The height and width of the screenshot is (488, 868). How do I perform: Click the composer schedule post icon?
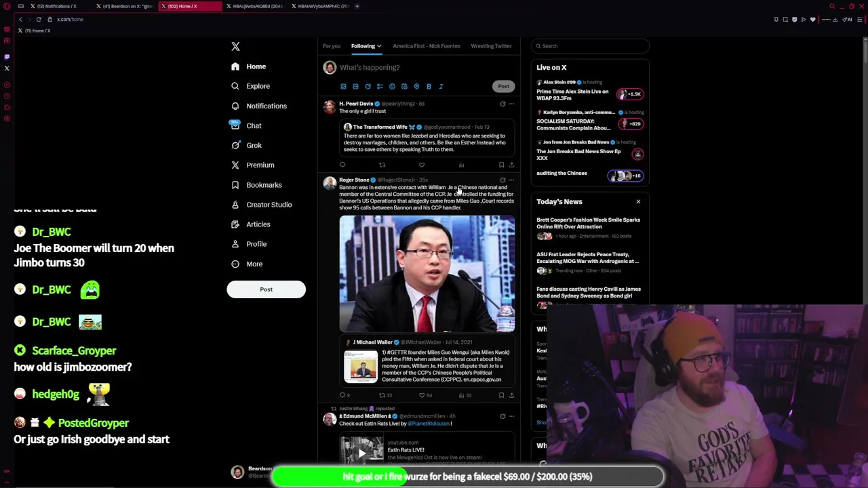pyautogui.click(x=404, y=87)
